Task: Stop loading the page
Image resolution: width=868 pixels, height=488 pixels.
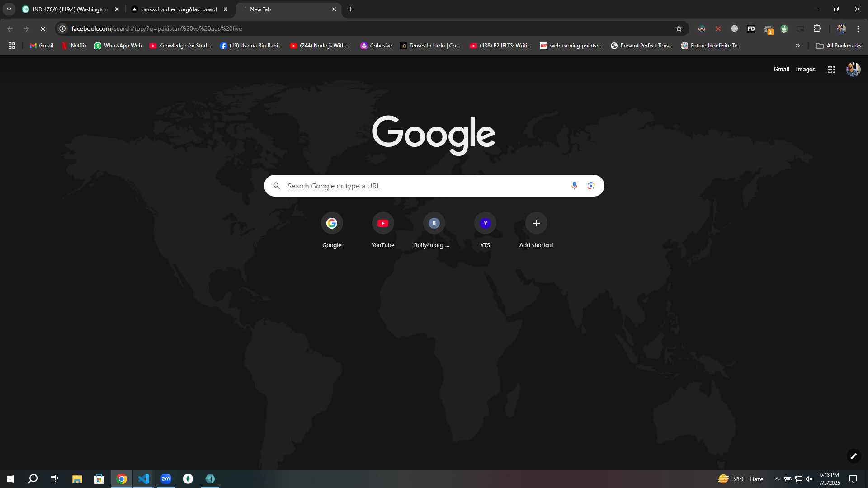Action: tap(43, 28)
